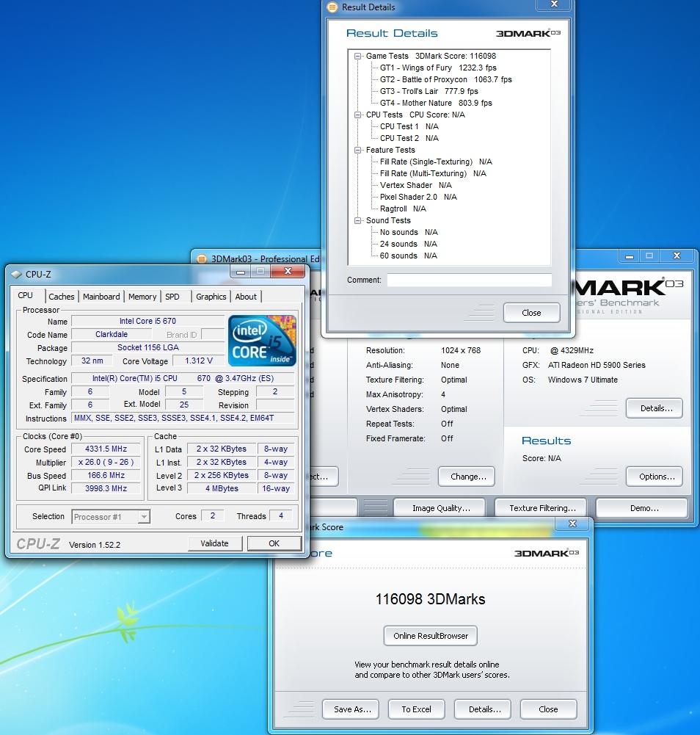Open the Mainboard tab in CPU-Z

pyautogui.click(x=101, y=297)
